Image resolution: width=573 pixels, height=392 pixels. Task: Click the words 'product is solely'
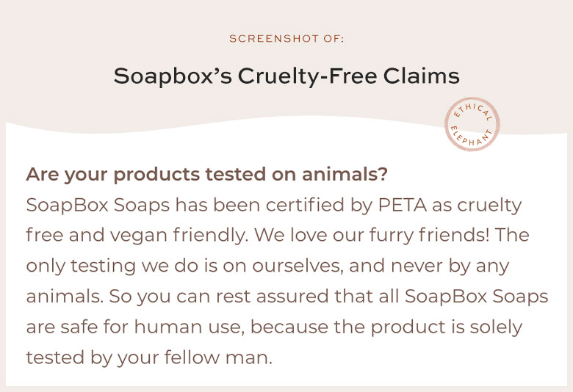[447, 327]
